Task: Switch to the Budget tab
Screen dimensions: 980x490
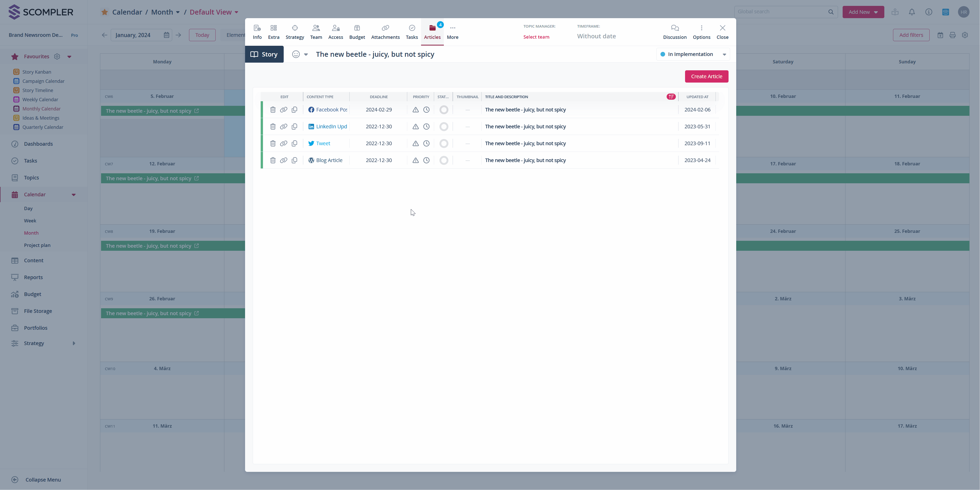Action: 357,31
